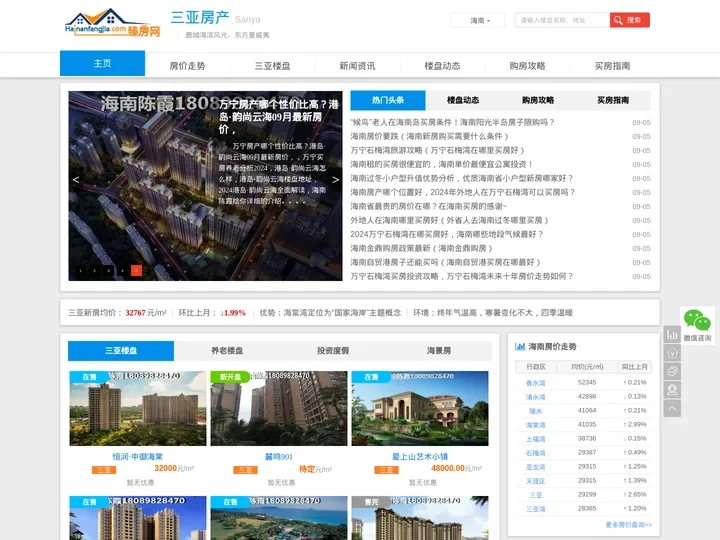Jump to carousel slide 1 indicator
Screen dimensions: 720x540
click(81, 270)
